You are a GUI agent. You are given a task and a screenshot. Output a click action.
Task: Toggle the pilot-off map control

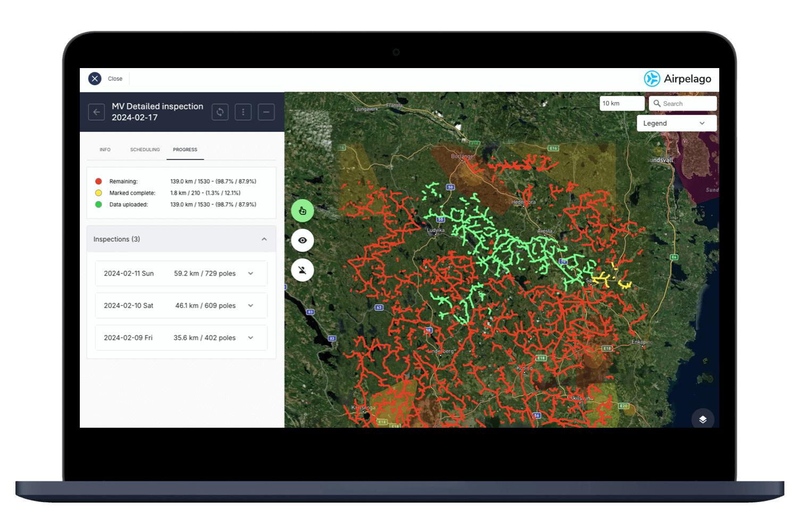pos(302,270)
